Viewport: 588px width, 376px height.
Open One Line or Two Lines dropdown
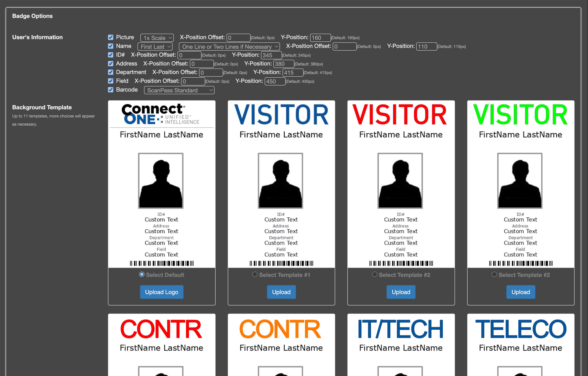[229, 47]
